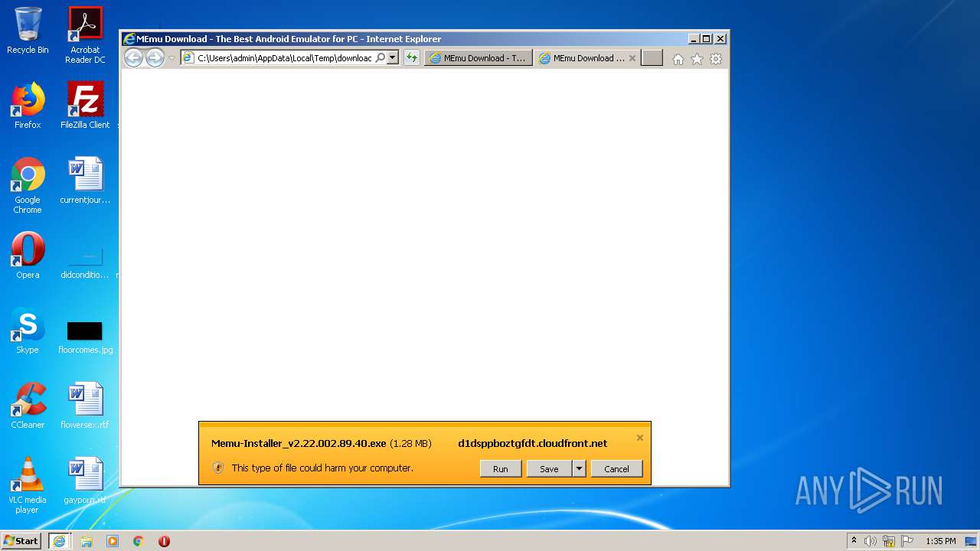Launch VLC media player shortcut
The width and height of the screenshot is (980, 551).
click(28, 486)
